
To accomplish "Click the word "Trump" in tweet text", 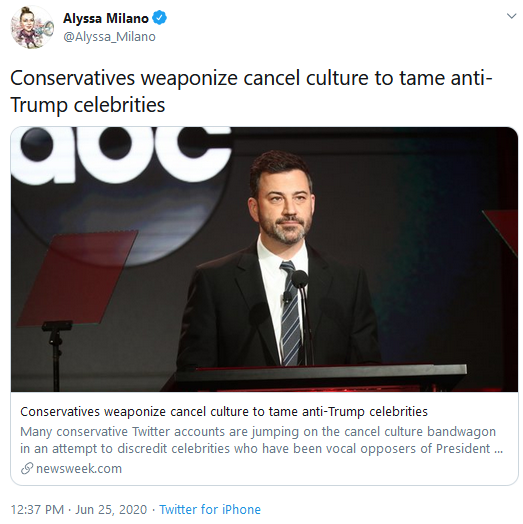I will tap(39, 105).
